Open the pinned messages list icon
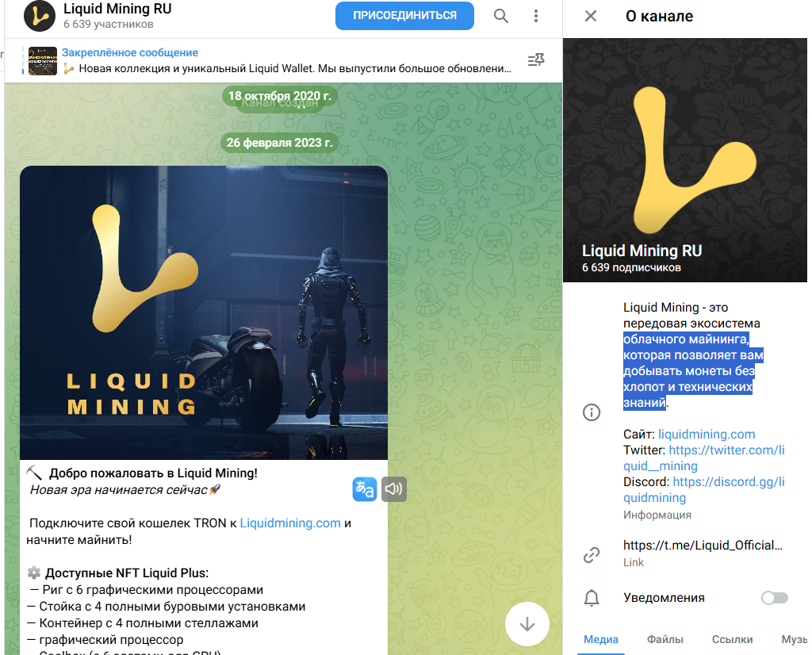The image size is (812, 655). point(536,60)
